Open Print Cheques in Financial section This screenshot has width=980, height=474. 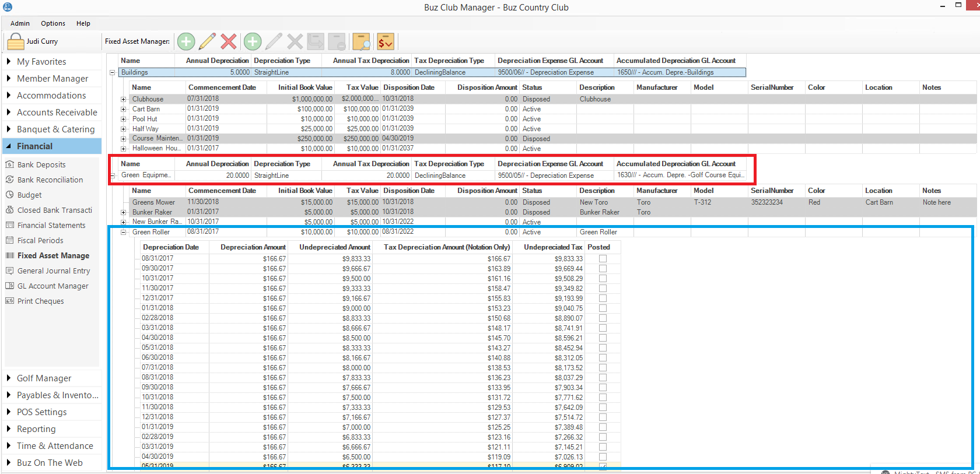coord(41,301)
